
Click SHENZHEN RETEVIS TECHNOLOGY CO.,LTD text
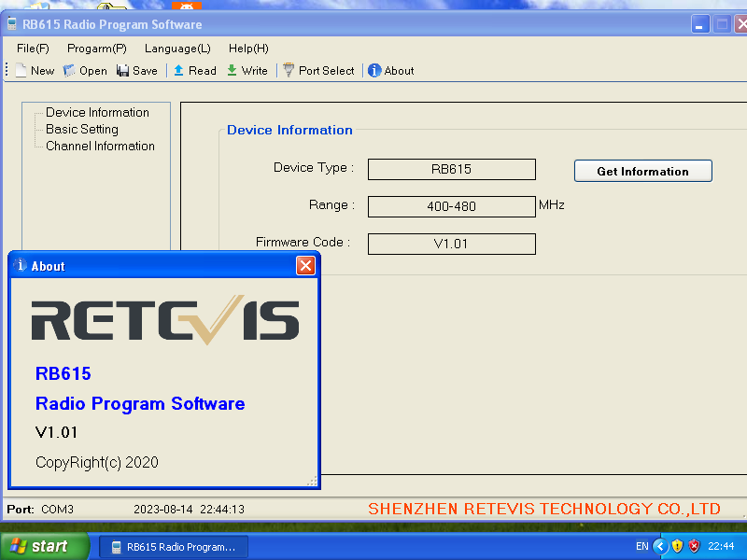(x=544, y=509)
